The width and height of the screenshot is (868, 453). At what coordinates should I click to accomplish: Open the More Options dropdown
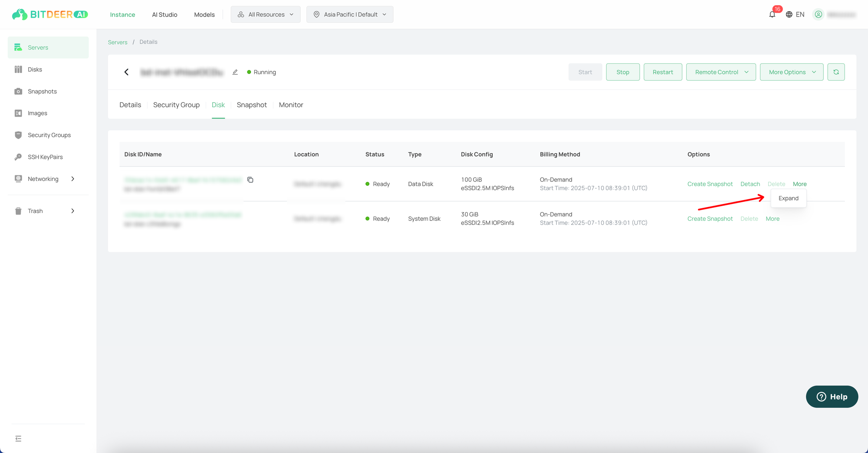(x=792, y=72)
